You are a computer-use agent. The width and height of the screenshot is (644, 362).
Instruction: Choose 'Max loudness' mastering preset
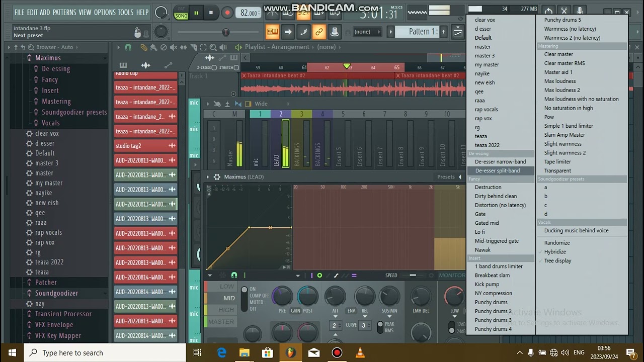pos(559,81)
